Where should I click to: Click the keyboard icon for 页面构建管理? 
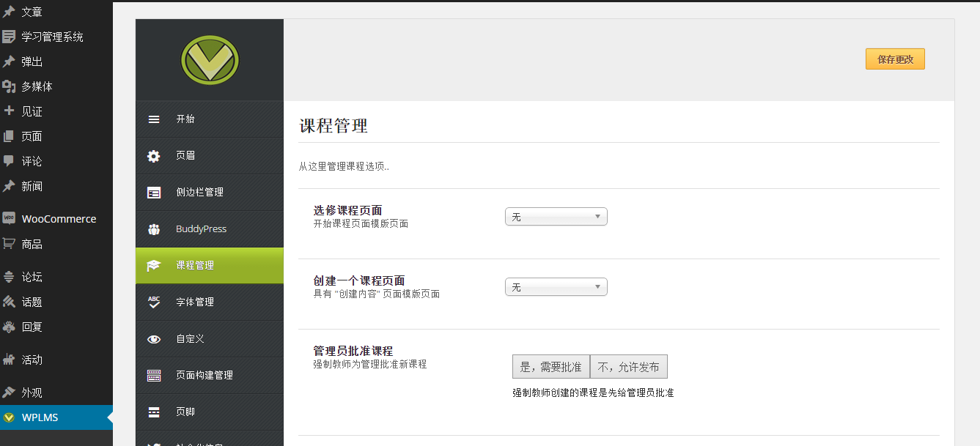click(x=154, y=376)
